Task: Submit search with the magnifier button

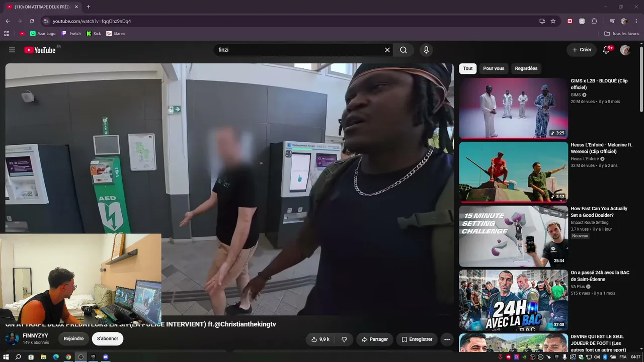Action: pyautogui.click(x=404, y=50)
